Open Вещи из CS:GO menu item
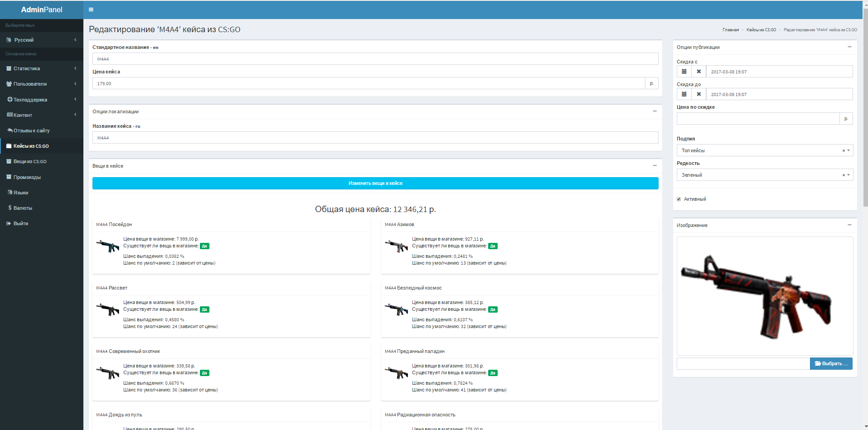 [x=42, y=161]
